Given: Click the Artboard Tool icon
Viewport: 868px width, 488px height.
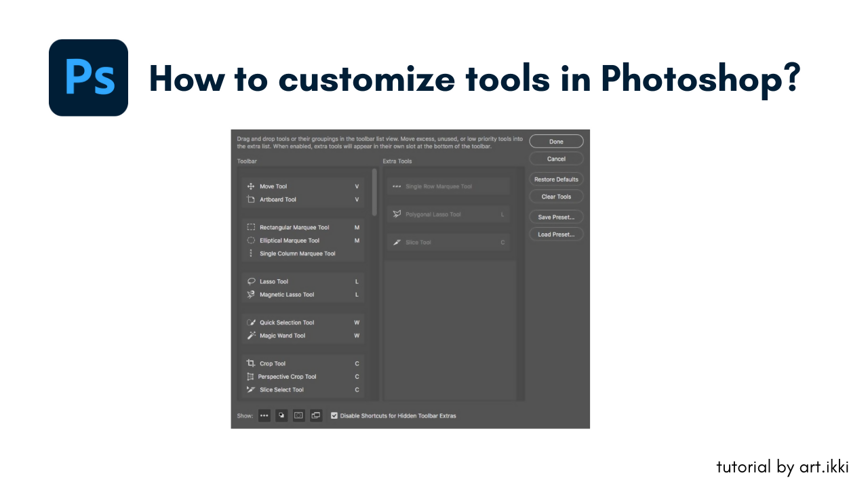Looking at the screenshot, I should tap(251, 199).
